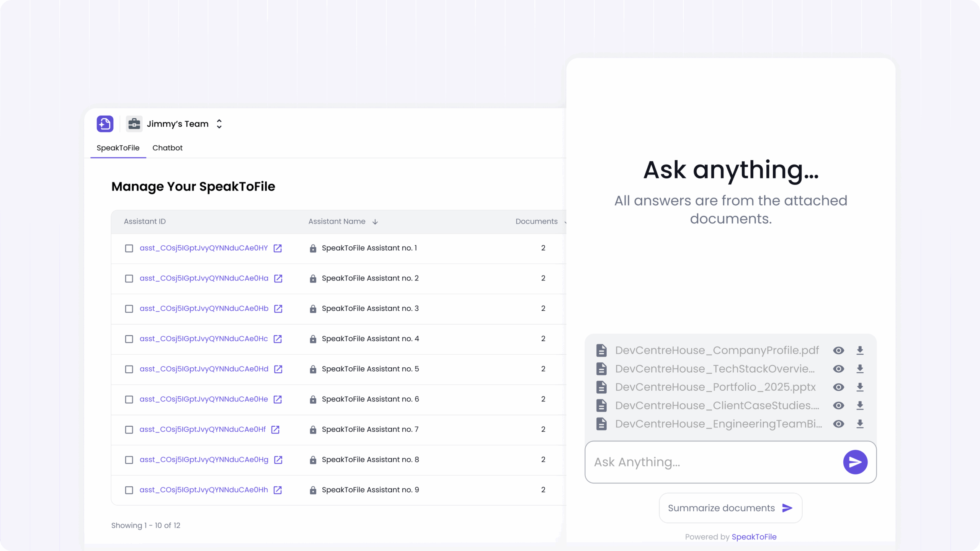Open link asst_COsj5IGptJvyQYNNduCAe0Ha
980x551 pixels.
[x=204, y=279]
